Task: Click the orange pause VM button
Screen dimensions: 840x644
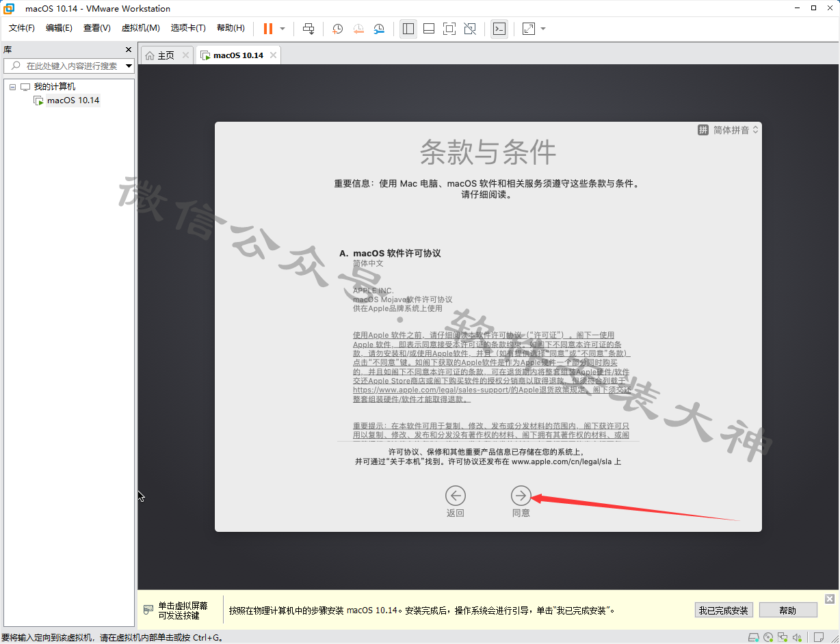Action: click(x=268, y=29)
